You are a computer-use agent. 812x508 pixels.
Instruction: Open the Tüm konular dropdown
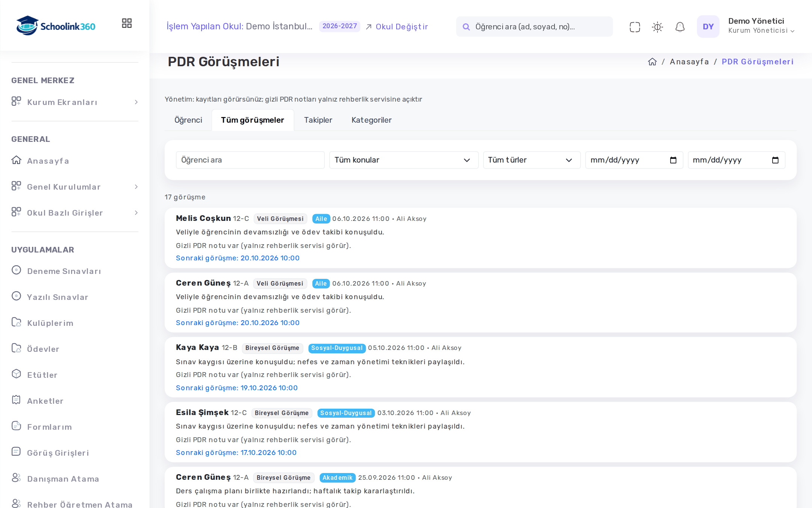click(404, 160)
